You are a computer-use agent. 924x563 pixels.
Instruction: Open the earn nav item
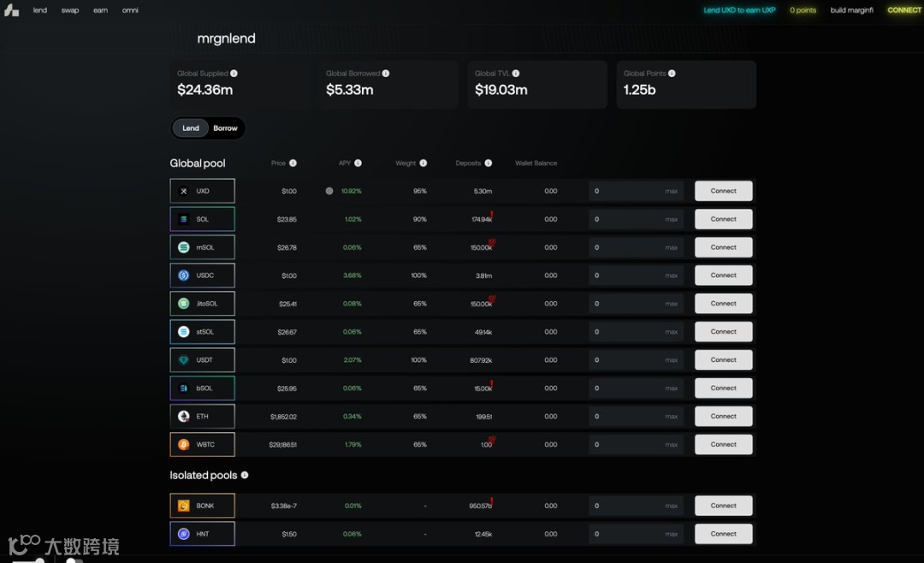[100, 10]
